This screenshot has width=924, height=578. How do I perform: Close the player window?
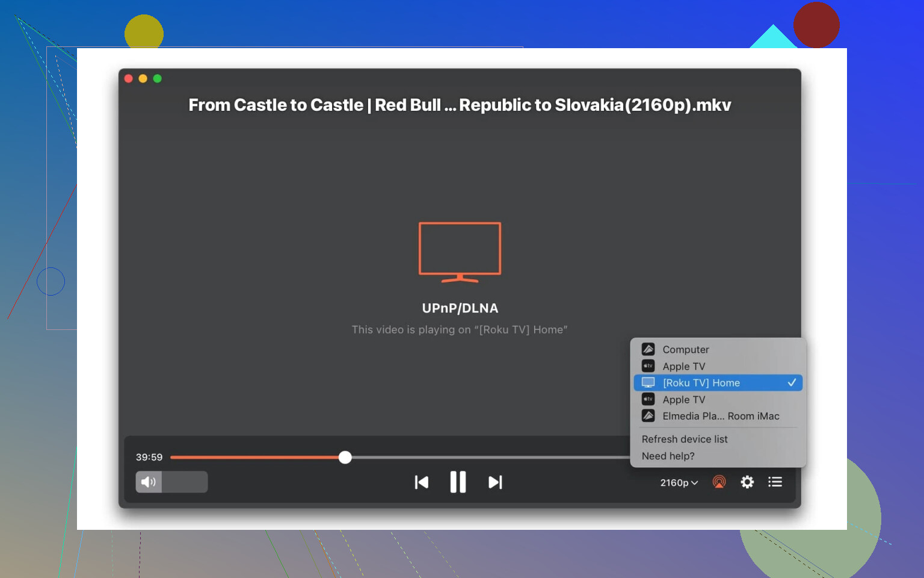click(128, 78)
